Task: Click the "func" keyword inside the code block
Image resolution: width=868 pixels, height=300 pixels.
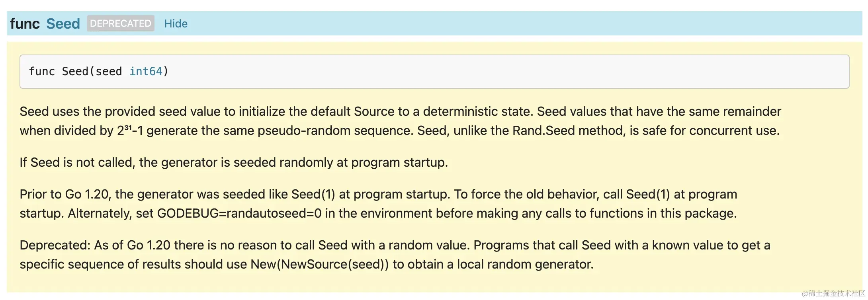Action: point(42,72)
